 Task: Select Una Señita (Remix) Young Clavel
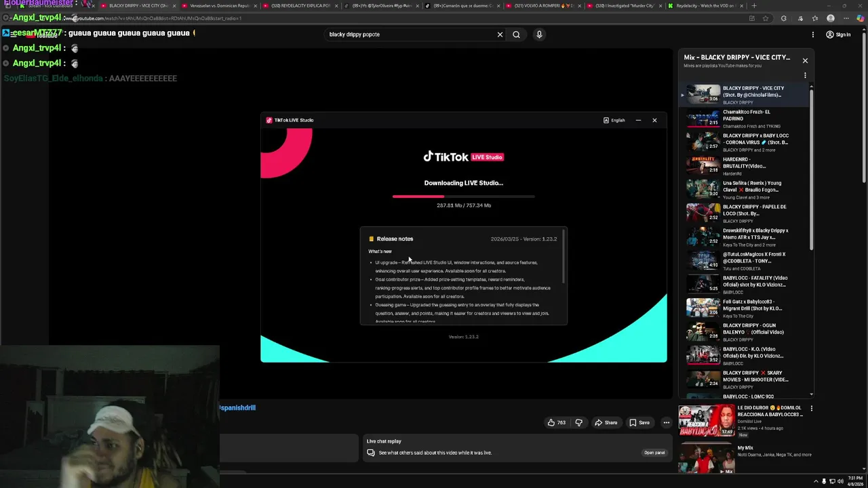coord(745,190)
